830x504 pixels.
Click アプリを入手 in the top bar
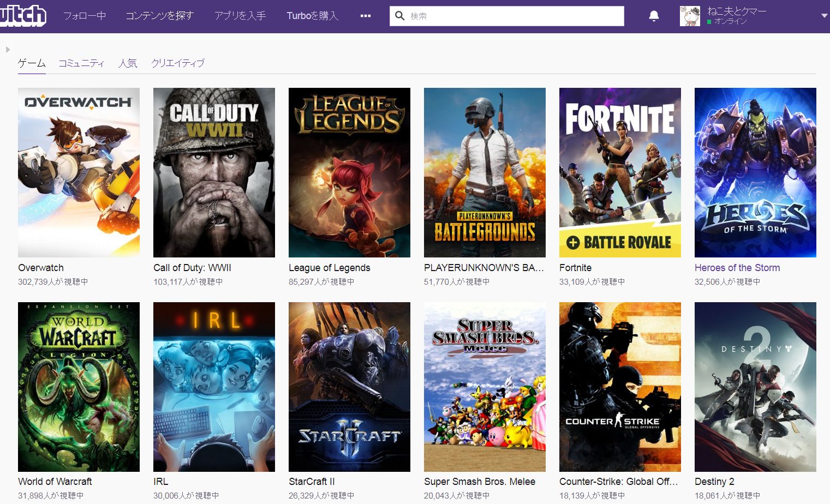coord(240,16)
